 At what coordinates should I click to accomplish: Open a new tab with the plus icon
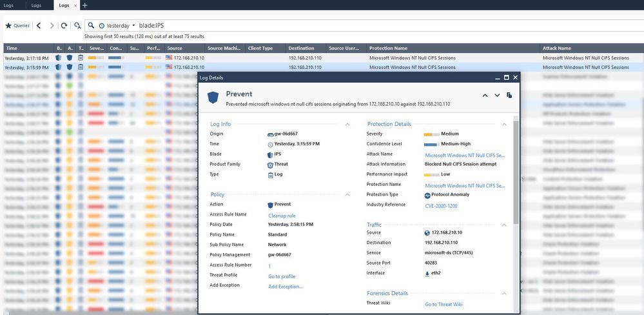(x=84, y=5)
